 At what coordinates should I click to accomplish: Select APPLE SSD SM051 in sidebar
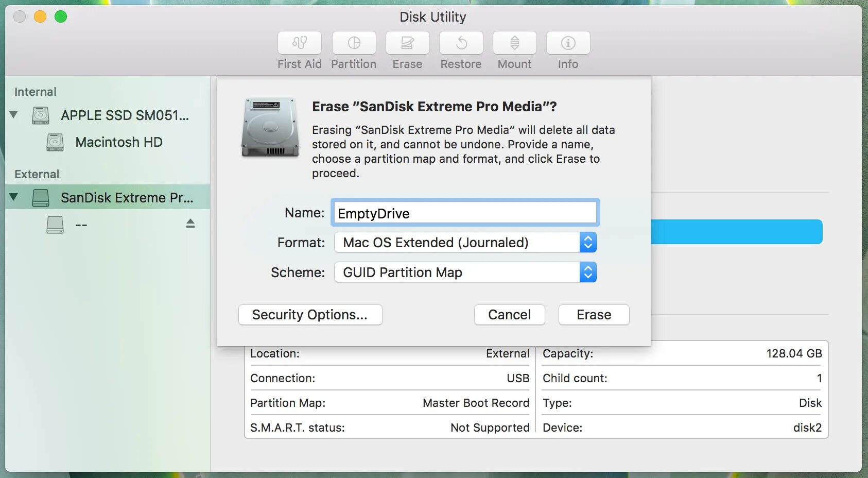coord(108,115)
